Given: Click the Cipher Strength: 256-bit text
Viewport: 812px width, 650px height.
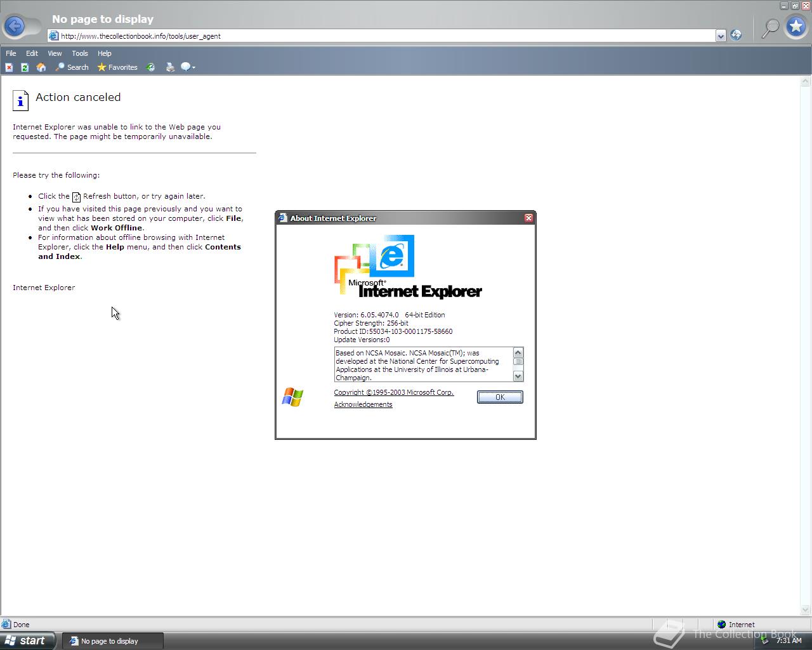Looking at the screenshot, I should tap(371, 323).
